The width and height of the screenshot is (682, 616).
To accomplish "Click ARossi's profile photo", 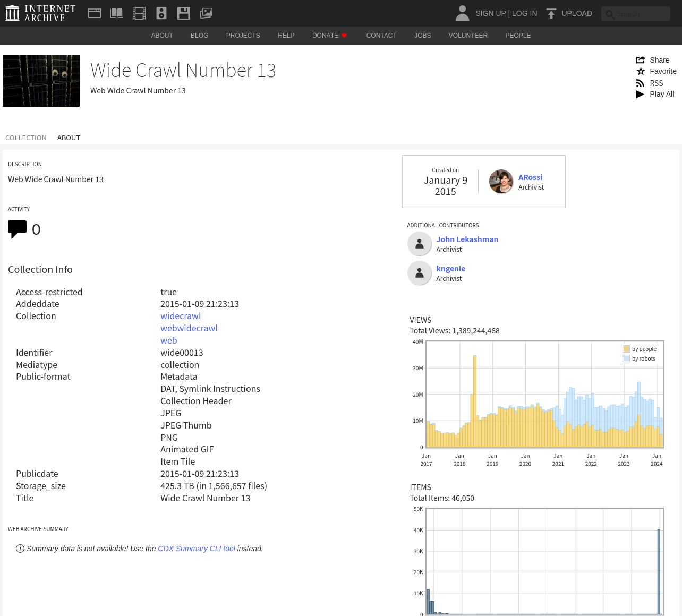I will click(x=501, y=182).
